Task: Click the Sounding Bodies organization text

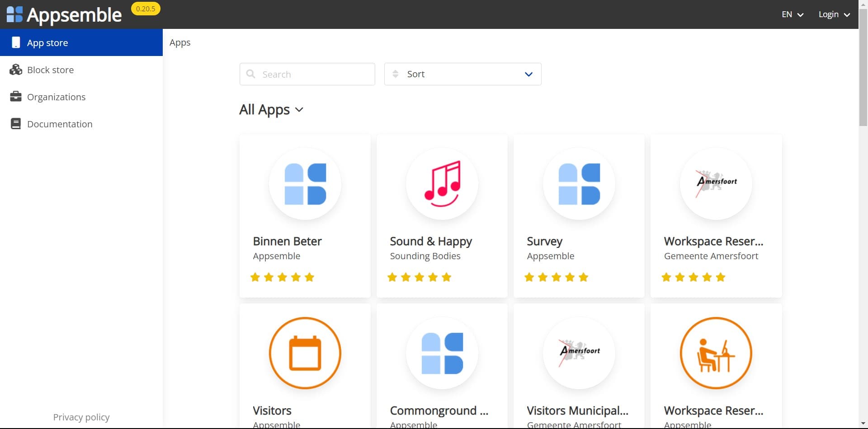Action: coord(425,256)
